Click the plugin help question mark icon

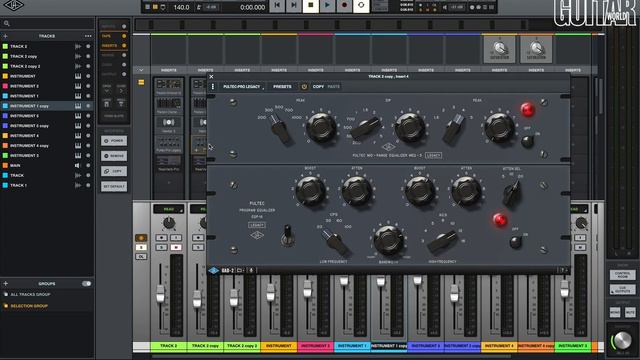pyautogui.click(x=562, y=270)
